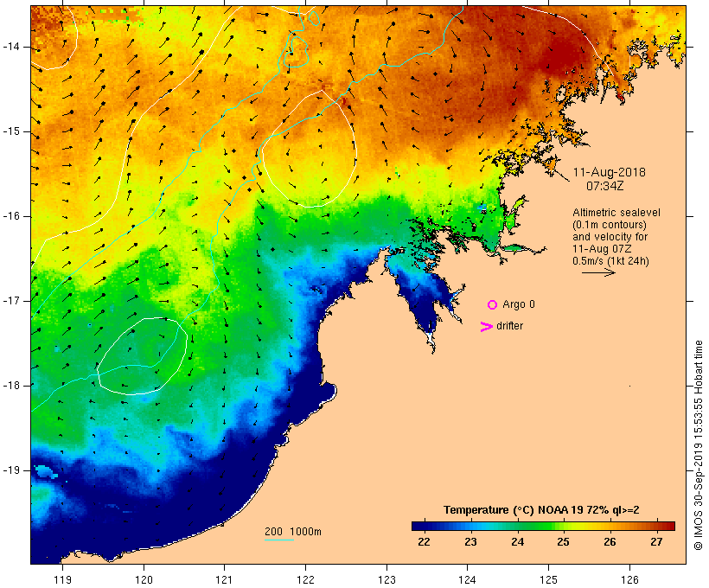Click the longitude axis label 125

pos(548,579)
